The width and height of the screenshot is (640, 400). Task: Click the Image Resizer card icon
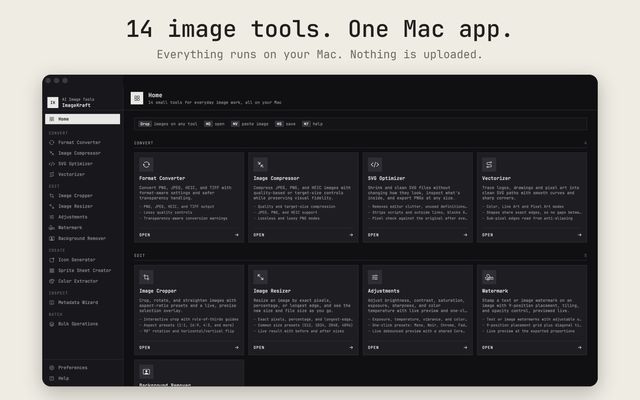click(260, 277)
